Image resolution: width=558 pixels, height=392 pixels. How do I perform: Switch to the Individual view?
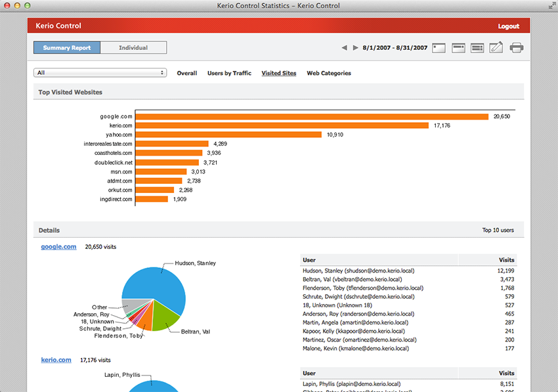(x=133, y=48)
